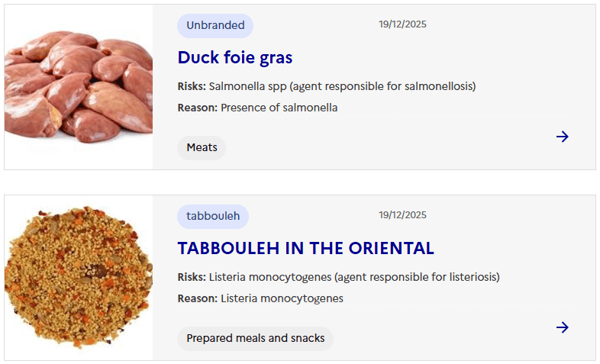Open TABBOULEH IN THE ORIENTAL title link

pos(305,248)
